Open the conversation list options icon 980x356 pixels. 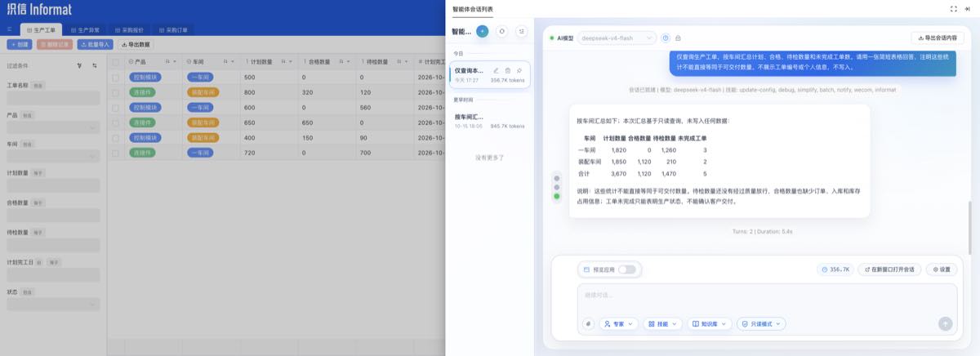pos(522,31)
